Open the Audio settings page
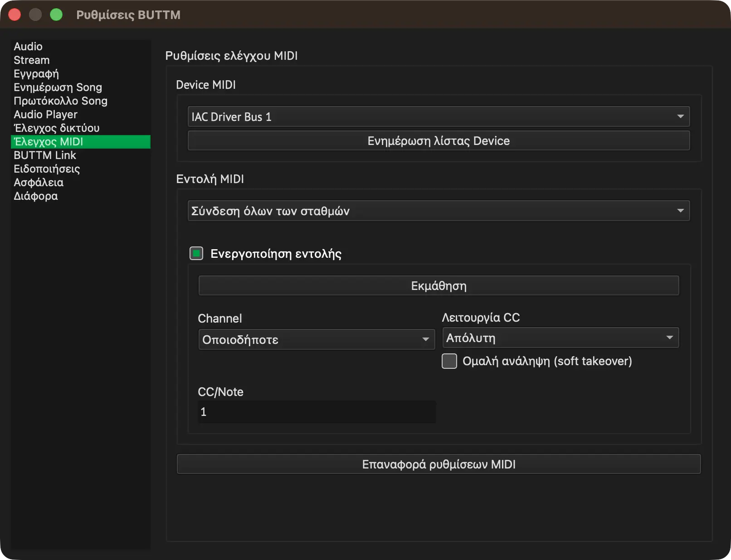The height and width of the screenshot is (560, 731). [x=81, y=47]
